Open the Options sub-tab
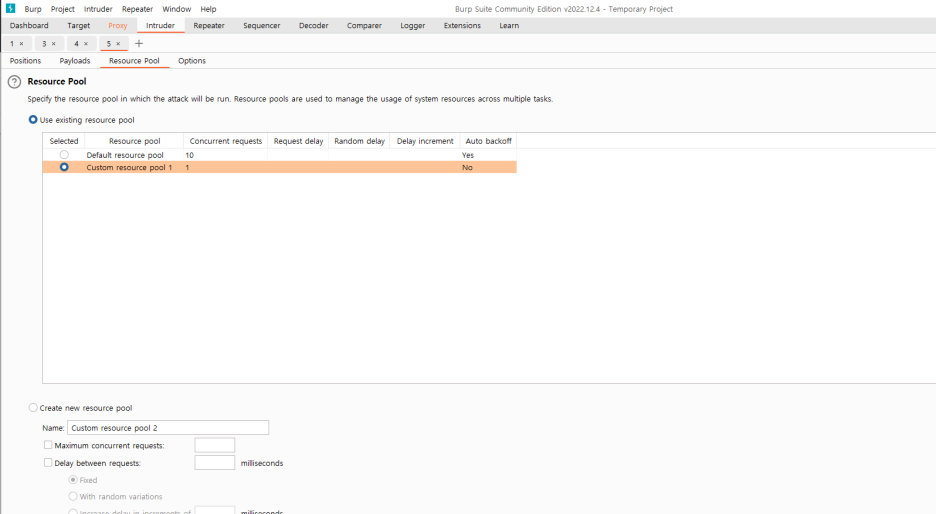 [192, 61]
